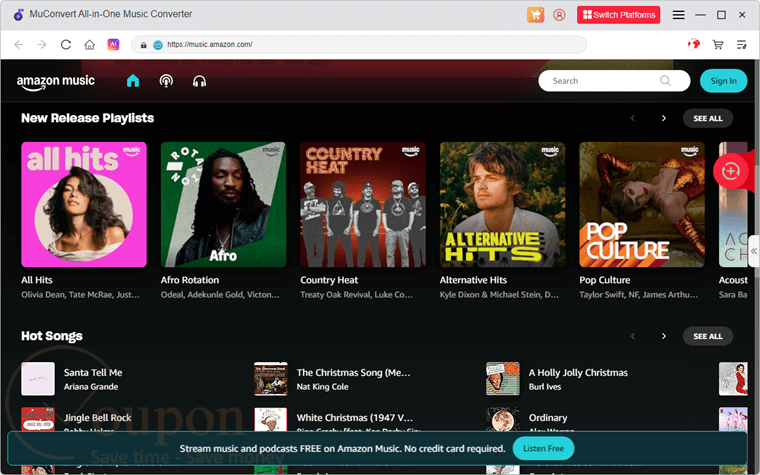Open the Pop Culture playlist cover
The width and height of the screenshot is (760, 475).
click(x=642, y=205)
